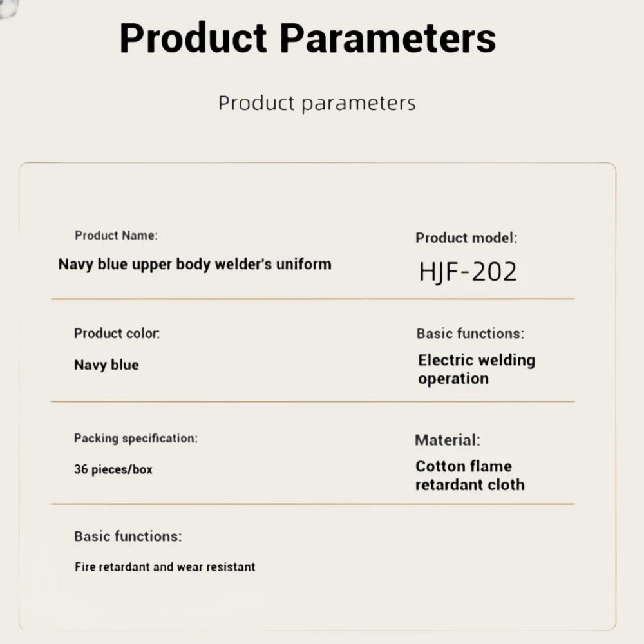
Task: Click the "Material:" field label
Action: [x=448, y=440]
